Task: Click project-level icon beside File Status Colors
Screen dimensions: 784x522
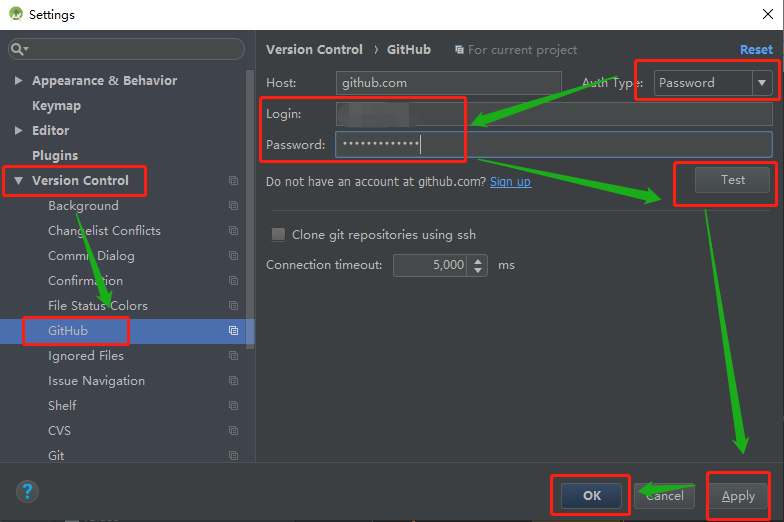Action: (234, 306)
